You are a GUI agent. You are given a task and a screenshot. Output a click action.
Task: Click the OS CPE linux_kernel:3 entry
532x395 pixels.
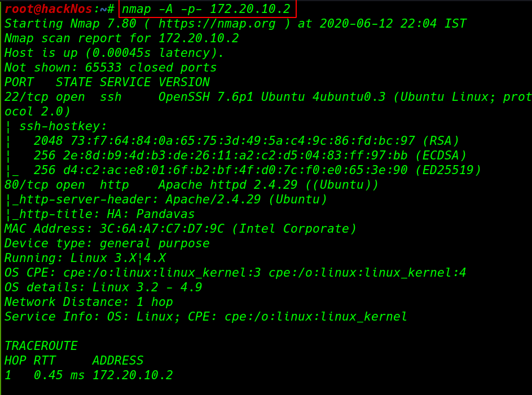(x=162, y=273)
